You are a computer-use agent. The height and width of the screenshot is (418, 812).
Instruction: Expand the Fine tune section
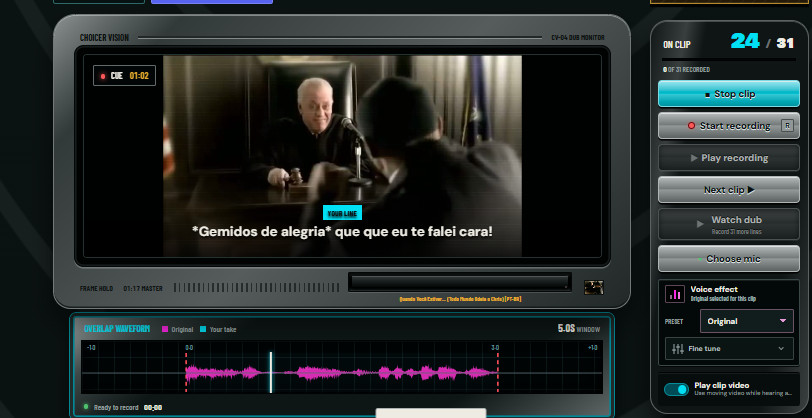(729, 349)
